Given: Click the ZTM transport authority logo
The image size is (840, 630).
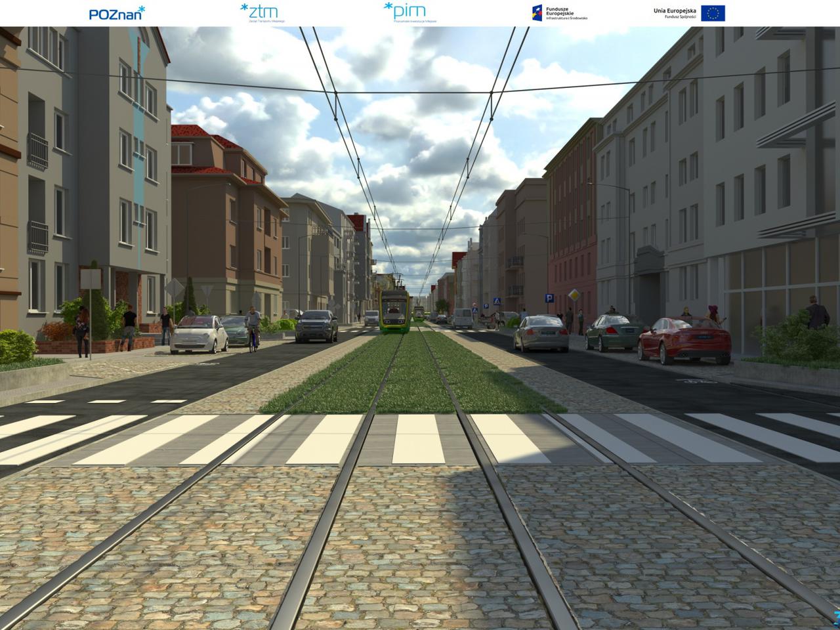Looking at the screenshot, I should [259, 12].
